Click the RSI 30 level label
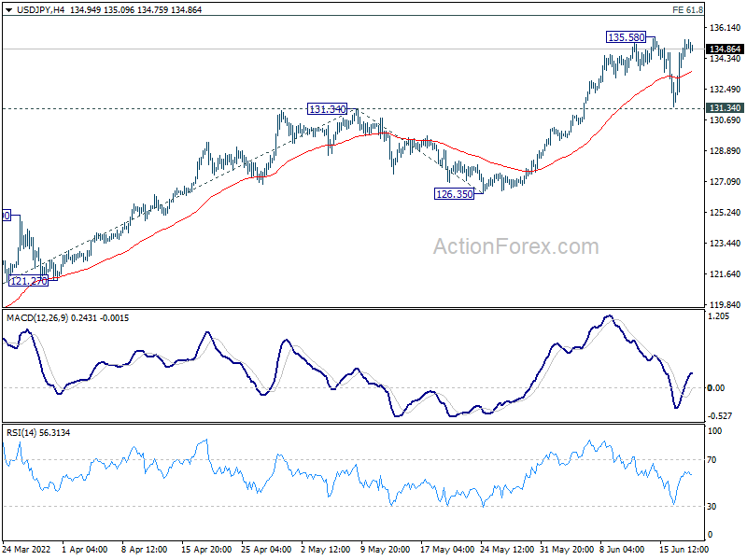The width and height of the screenshot is (747, 560). 712,507
